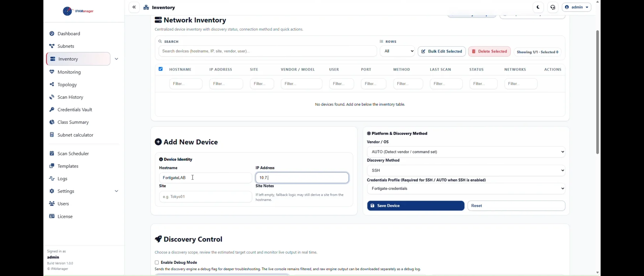Expand the Settings submenu chevron
Viewport: 644px width, 276px height.
[116, 191]
